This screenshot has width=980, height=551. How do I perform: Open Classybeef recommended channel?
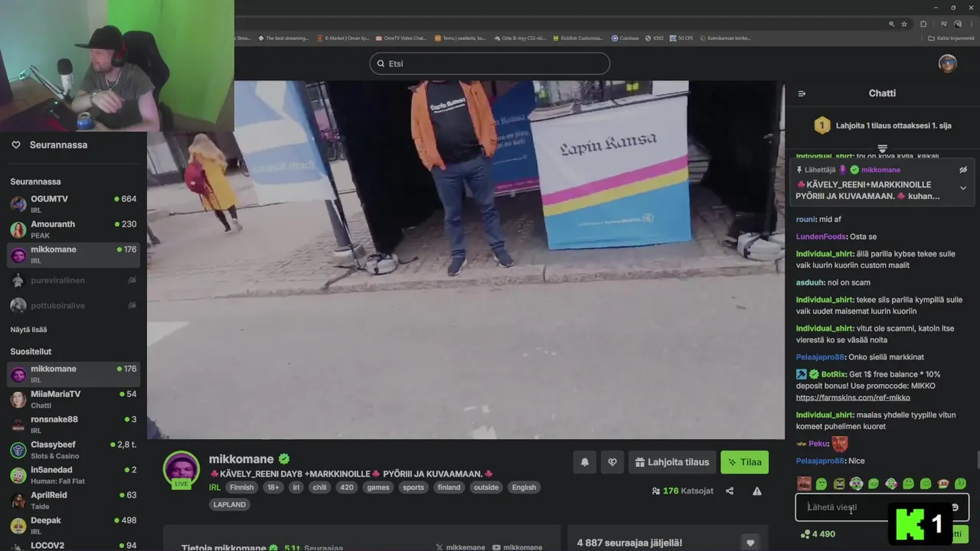(73, 449)
